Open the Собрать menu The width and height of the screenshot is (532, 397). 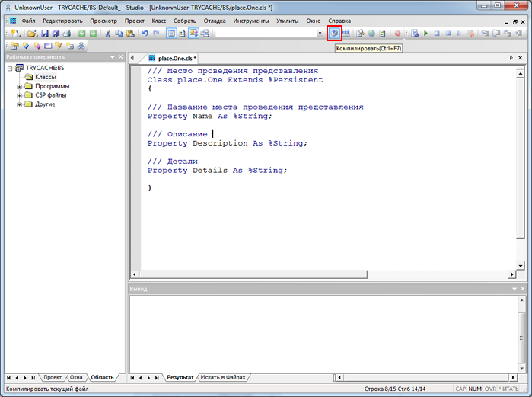point(185,21)
